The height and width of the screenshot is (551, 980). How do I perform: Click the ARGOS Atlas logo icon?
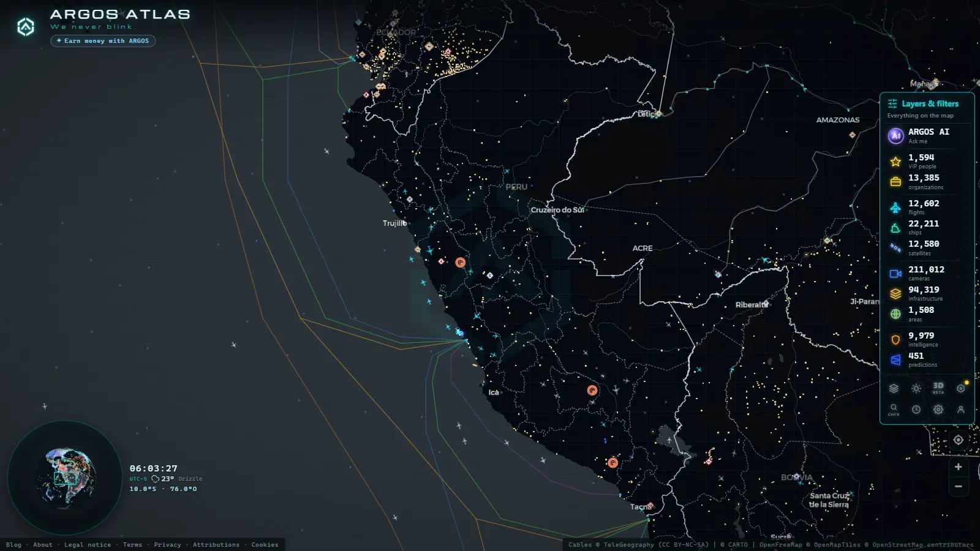coord(26,27)
